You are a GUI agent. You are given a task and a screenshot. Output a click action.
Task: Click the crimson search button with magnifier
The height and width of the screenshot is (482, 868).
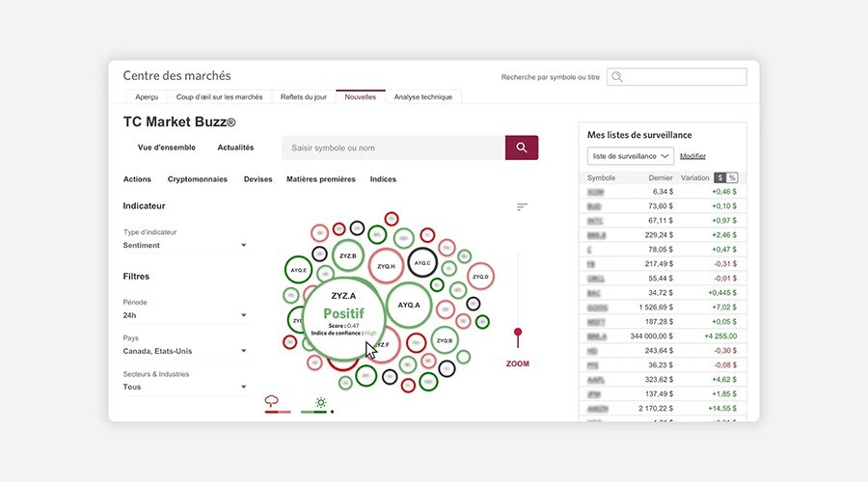[x=522, y=147]
